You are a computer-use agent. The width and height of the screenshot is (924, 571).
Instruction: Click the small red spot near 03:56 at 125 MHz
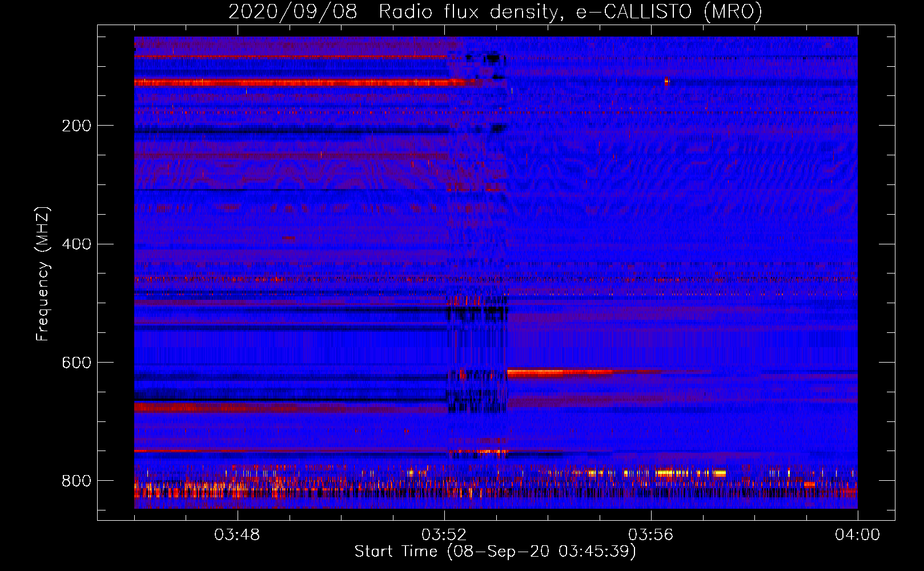tap(666, 81)
